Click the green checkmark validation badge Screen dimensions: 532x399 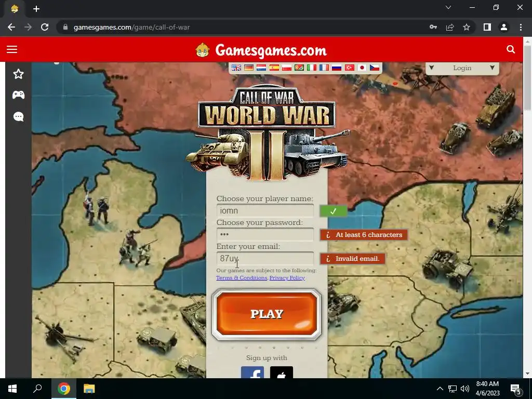point(333,211)
